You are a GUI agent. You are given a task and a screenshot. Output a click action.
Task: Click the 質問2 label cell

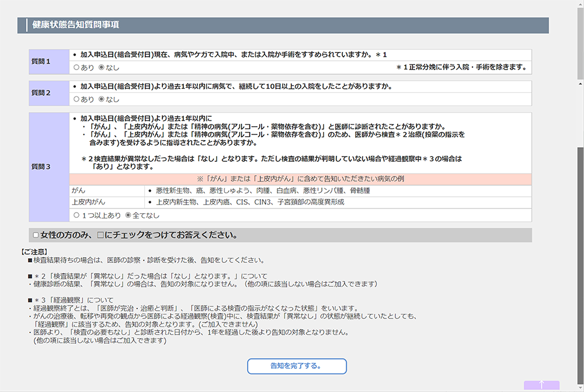point(49,93)
